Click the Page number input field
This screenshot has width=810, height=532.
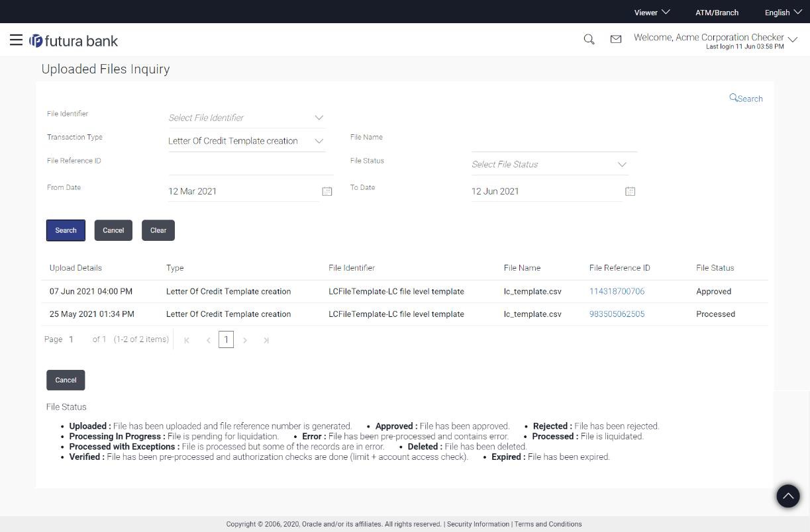pyautogui.click(x=76, y=339)
